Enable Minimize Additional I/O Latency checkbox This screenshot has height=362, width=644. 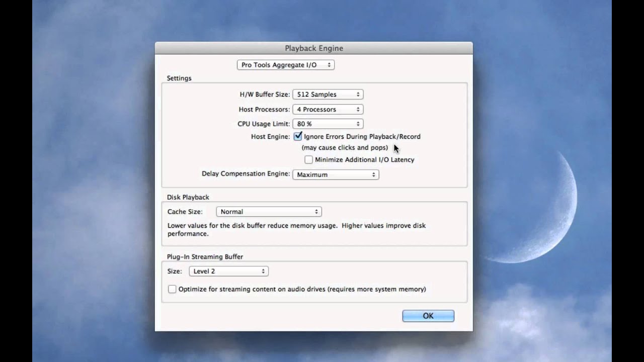308,160
